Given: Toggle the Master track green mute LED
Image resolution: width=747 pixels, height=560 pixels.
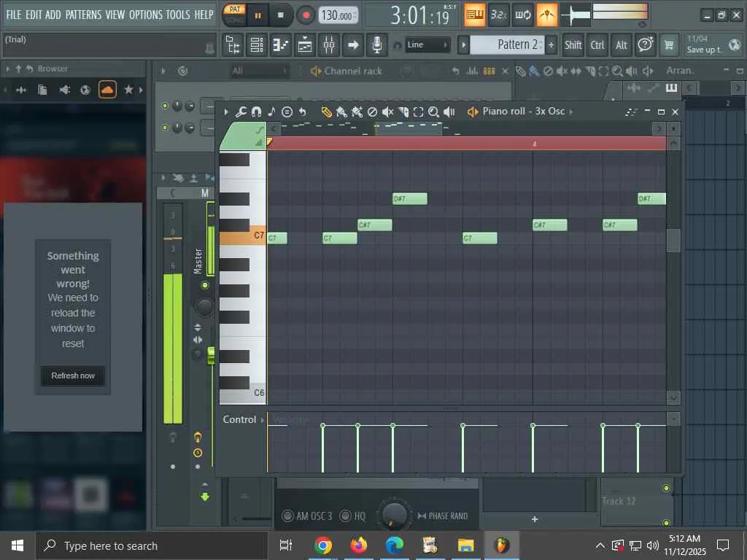Looking at the screenshot, I should (x=205, y=285).
